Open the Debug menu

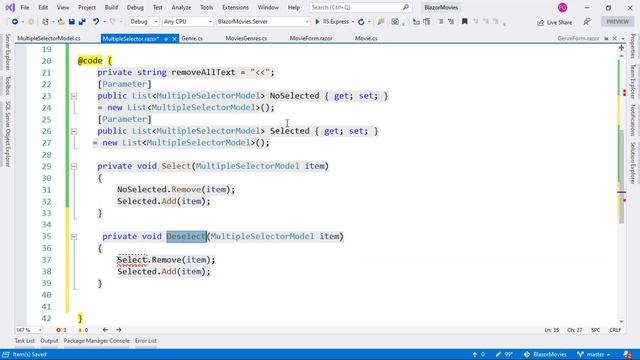click(x=135, y=7)
